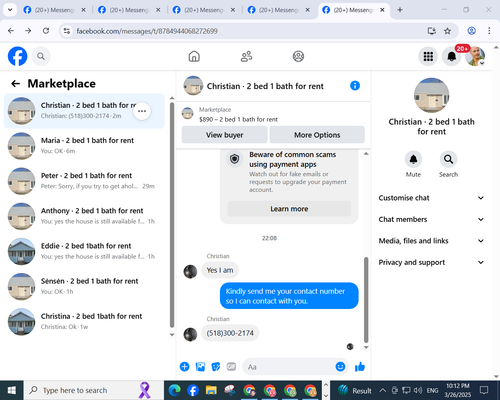Open Eddie's 2 bed 1bath chat
The image size is (500, 400).
click(84, 251)
